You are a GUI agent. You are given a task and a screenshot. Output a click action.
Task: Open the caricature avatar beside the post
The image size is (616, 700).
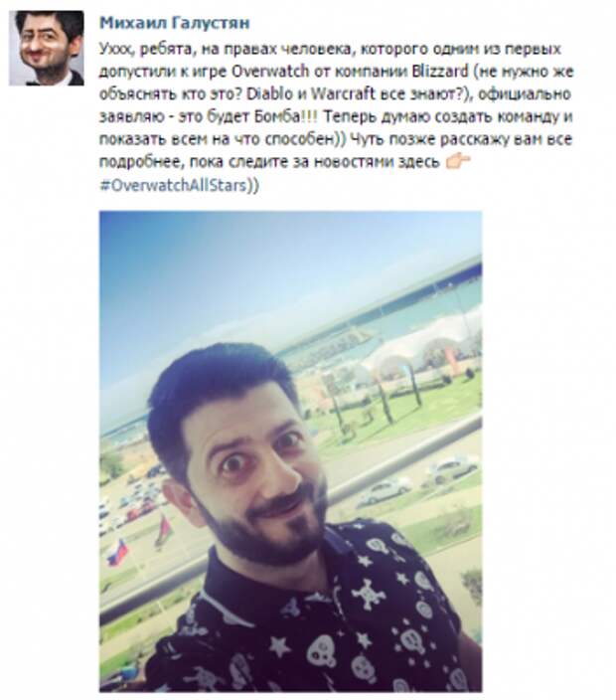pyautogui.click(x=47, y=48)
